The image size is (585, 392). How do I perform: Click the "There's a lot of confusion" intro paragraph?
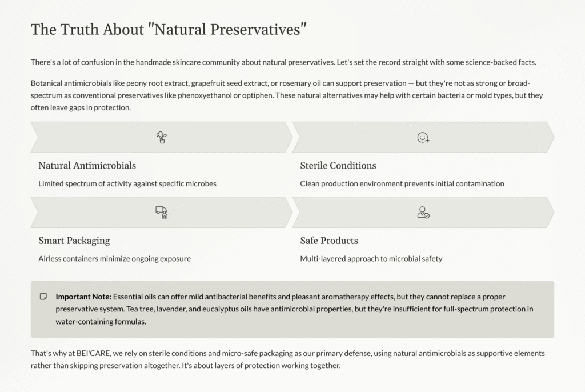tap(283, 62)
